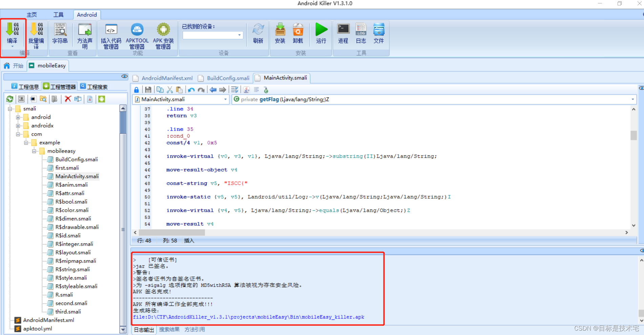Switch to the AndroidManifest.xml editor tab
This screenshot has width=644, height=335.
(167, 78)
